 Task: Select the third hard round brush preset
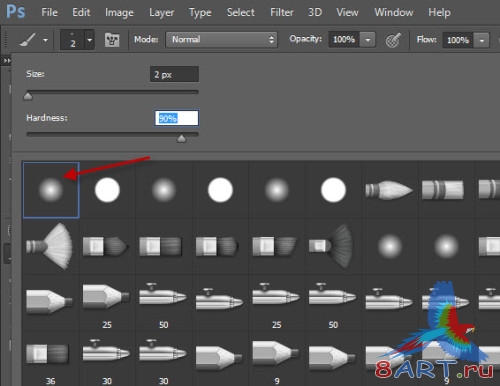pos(333,190)
